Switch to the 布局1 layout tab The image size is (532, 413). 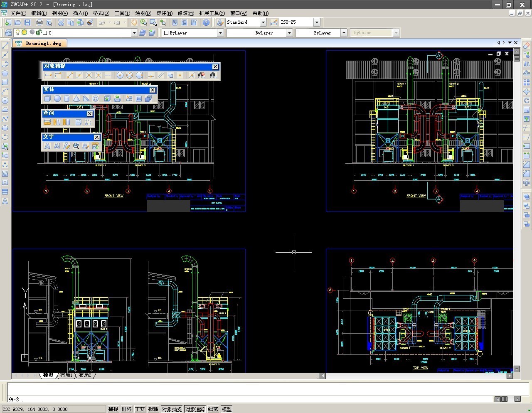(66, 375)
